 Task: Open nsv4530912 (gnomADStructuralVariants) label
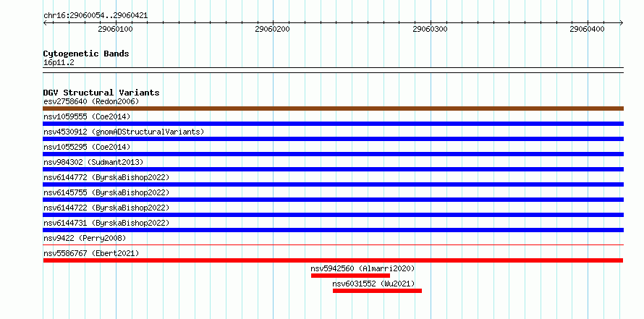pos(124,132)
